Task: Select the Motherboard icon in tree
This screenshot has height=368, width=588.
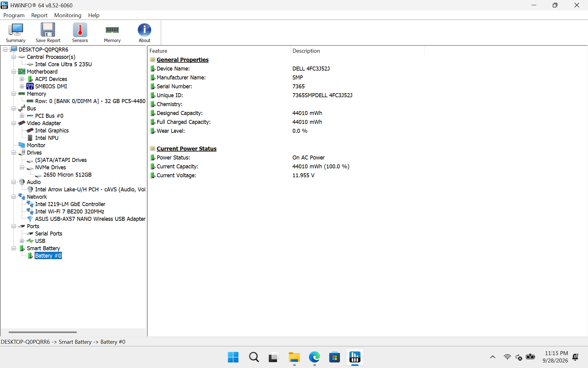Action: pos(22,71)
